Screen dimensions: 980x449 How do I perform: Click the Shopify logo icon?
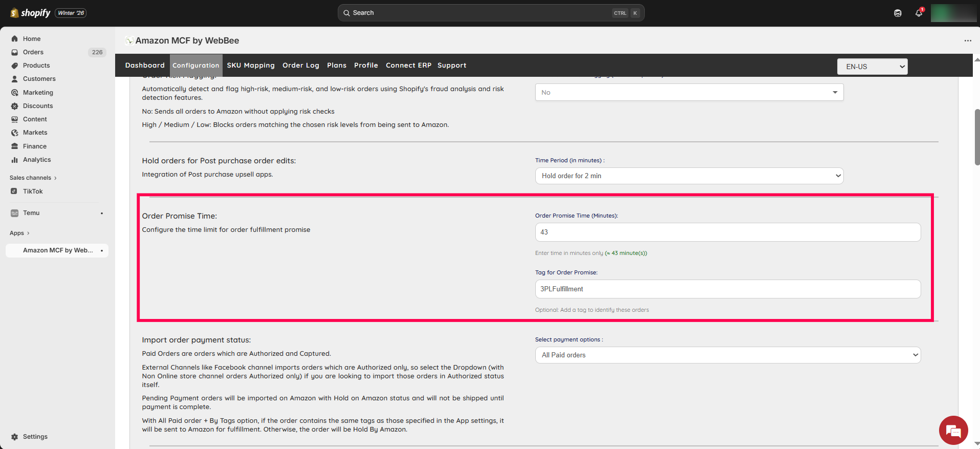[x=14, y=13]
